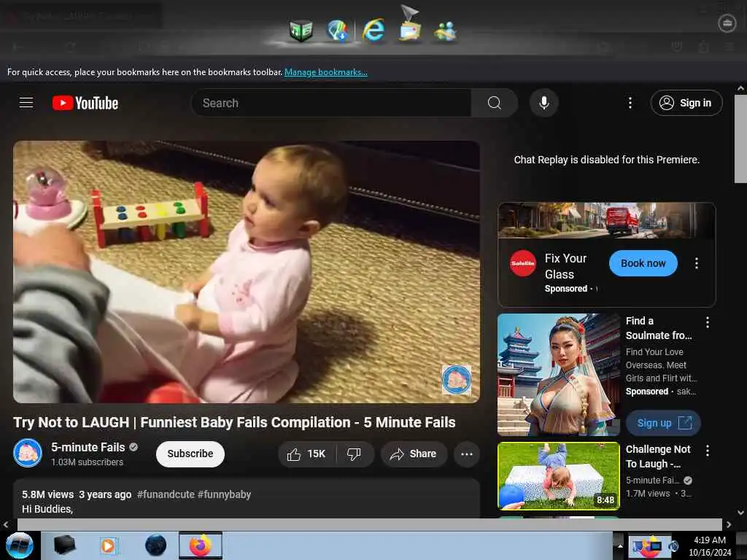The image size is (747, 560).
Task: Open the media player taskbar icon
Action: (x=108, y=545)
